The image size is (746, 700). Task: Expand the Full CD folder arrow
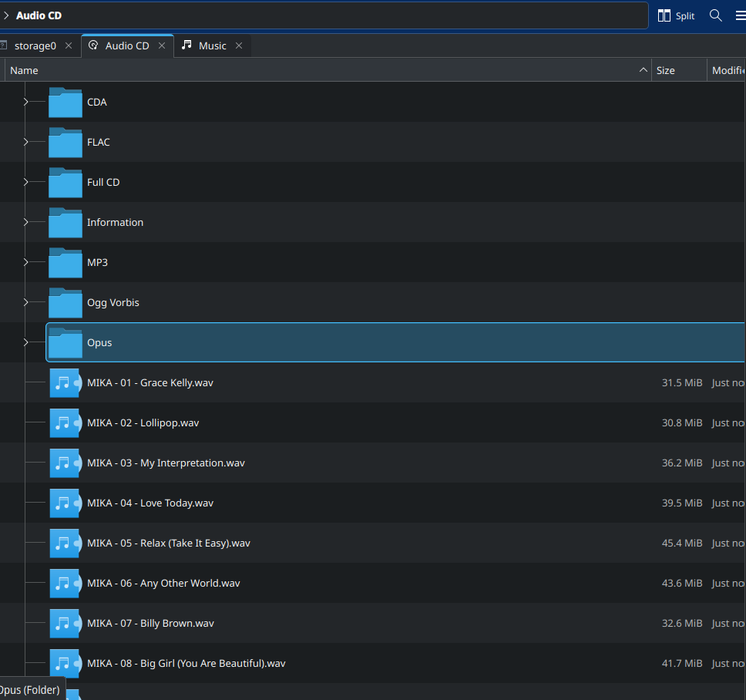coord(25,183)
